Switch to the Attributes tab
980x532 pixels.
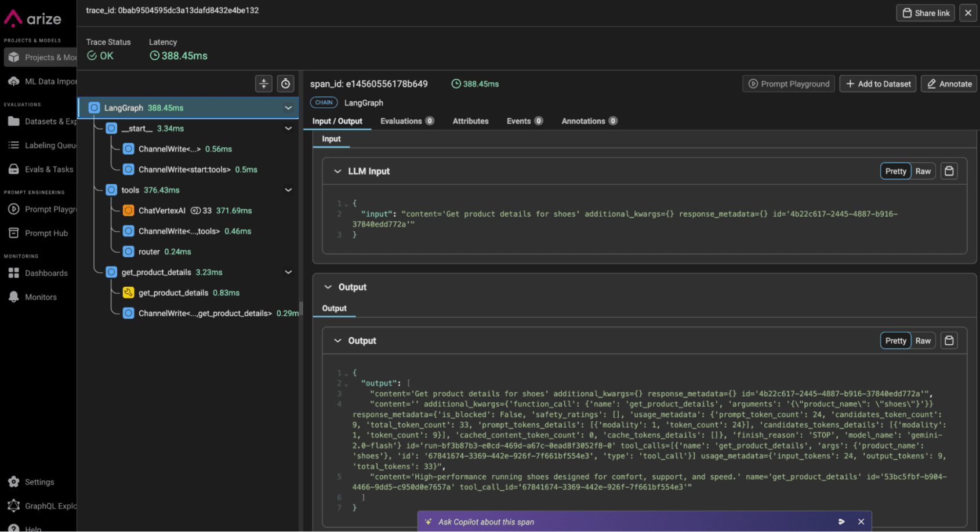(470, 121)
